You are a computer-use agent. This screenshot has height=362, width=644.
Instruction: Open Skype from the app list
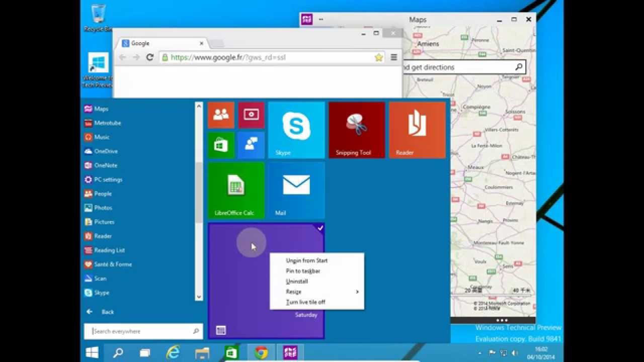(x=97, y=292)
